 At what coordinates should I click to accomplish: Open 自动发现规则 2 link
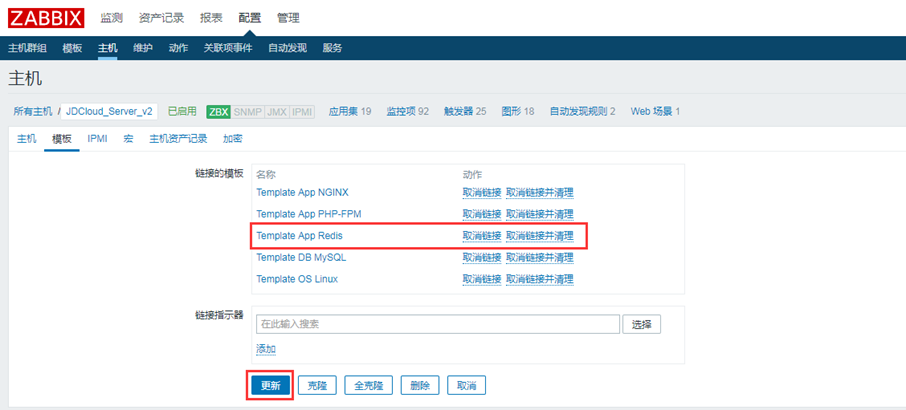(x=582, y=111)
